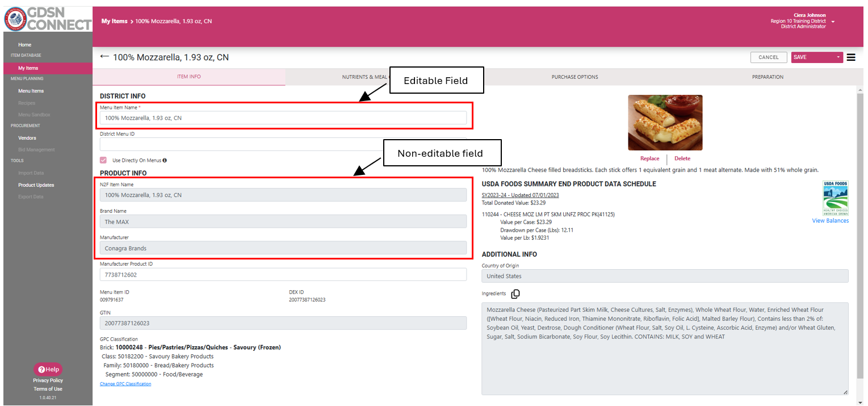This screenshot has width=868, height=406.
Task: Click the Family 50180000 Bread/Bakery Products text
Action: pyautogui.click(x=158, y=366)
